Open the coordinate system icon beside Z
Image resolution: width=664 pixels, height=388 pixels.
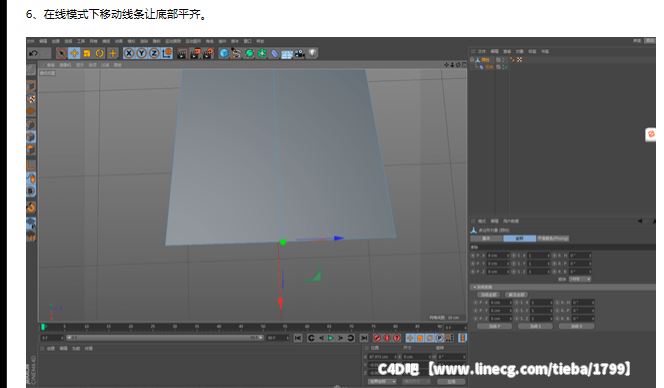coord(167,53)
